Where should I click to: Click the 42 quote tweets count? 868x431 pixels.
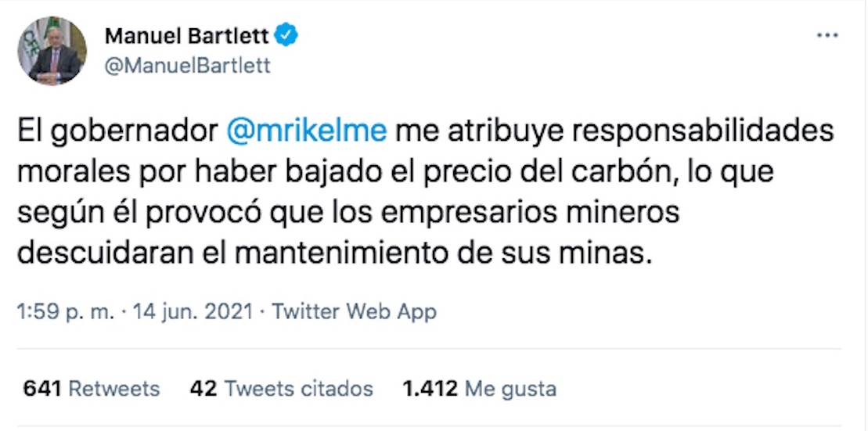point(203,389)
